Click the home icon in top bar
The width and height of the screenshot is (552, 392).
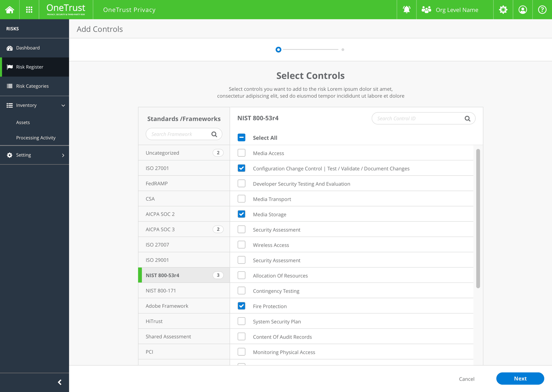[10, 10]
